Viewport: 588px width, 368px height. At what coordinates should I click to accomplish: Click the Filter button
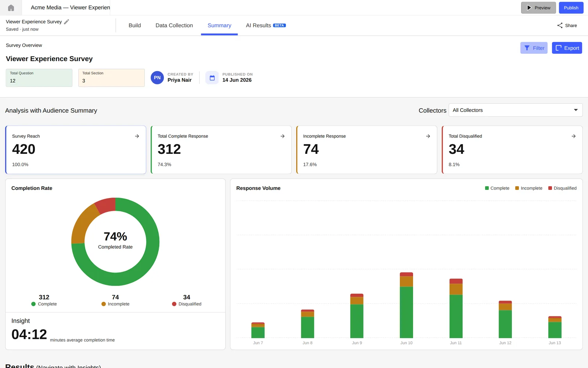pos(534,48)
